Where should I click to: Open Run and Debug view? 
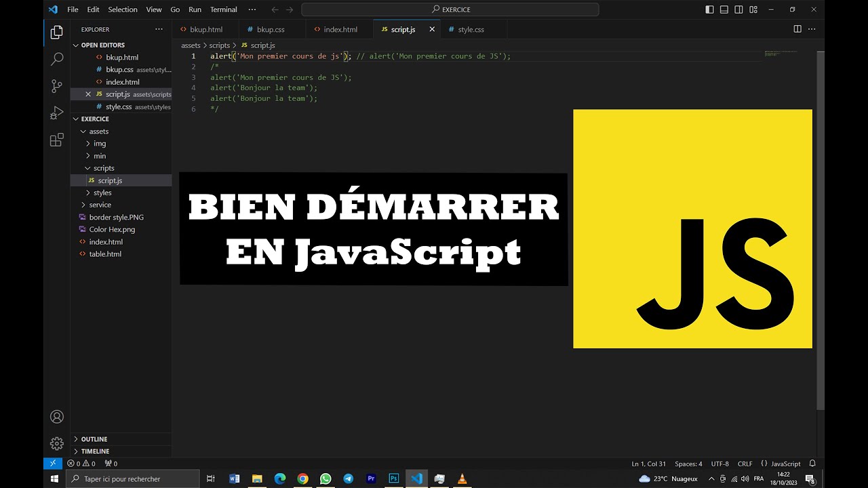pos(57,113)
